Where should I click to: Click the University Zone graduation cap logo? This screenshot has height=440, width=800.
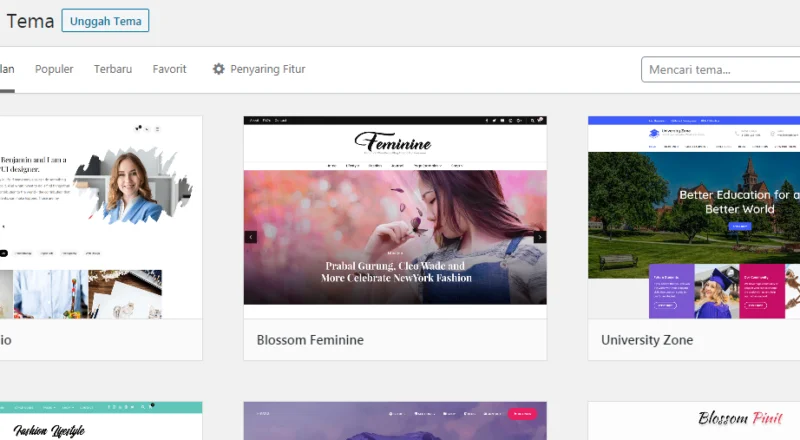coord(655,132)
